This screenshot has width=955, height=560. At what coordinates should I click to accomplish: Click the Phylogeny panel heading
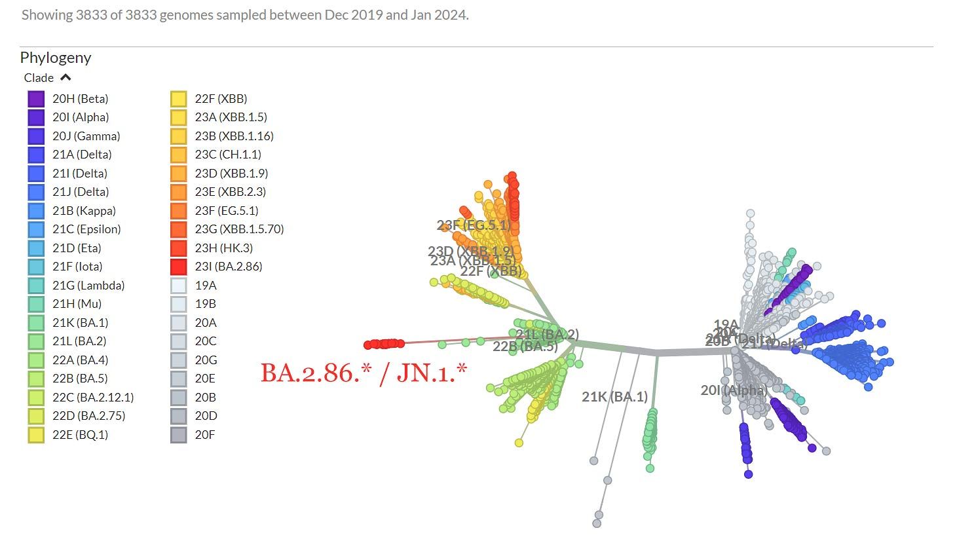click(56, 58)
